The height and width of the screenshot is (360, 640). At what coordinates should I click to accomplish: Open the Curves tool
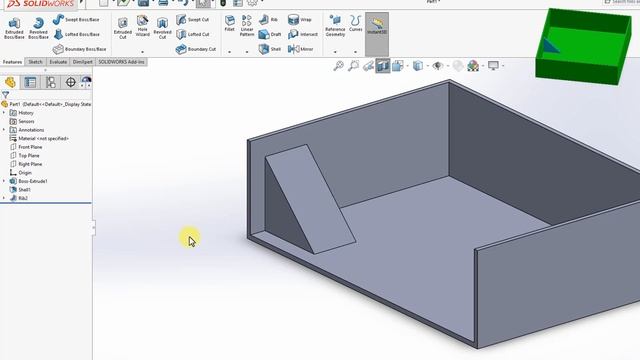click(356, 24)
